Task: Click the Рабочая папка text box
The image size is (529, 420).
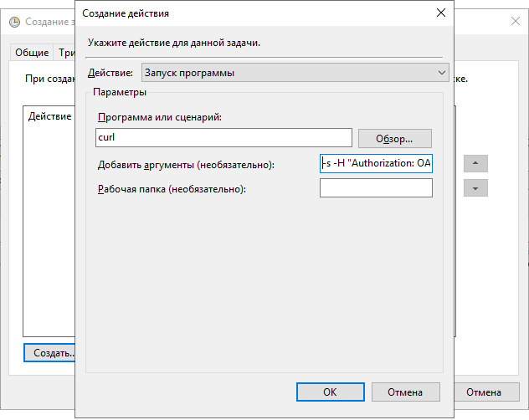Action: pos(376,188)
